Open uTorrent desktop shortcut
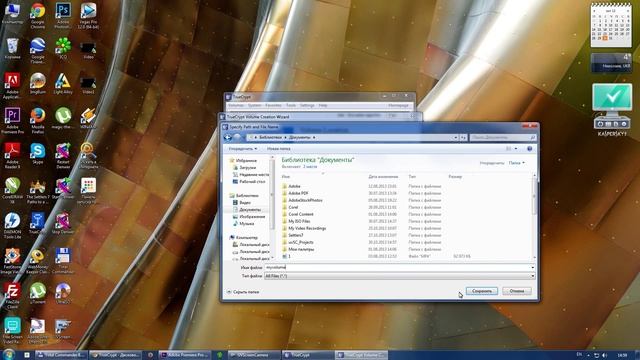 pos(38,294)
